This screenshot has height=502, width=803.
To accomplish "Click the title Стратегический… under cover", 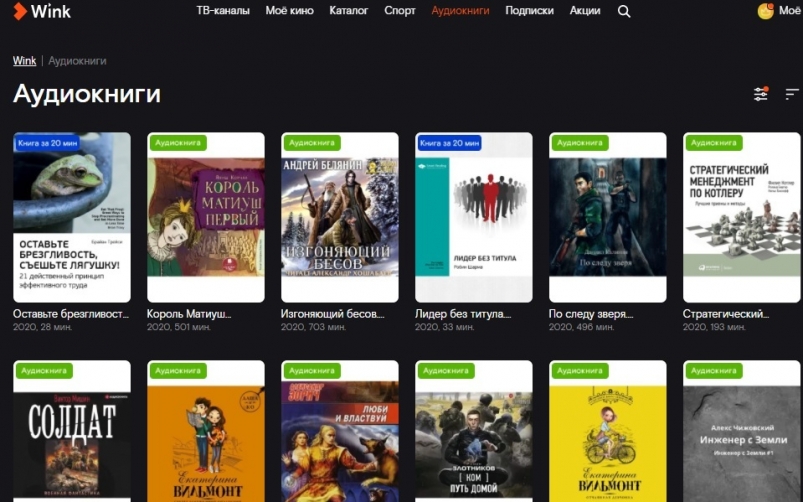I will pyautogui.click(x=726, y=314).
